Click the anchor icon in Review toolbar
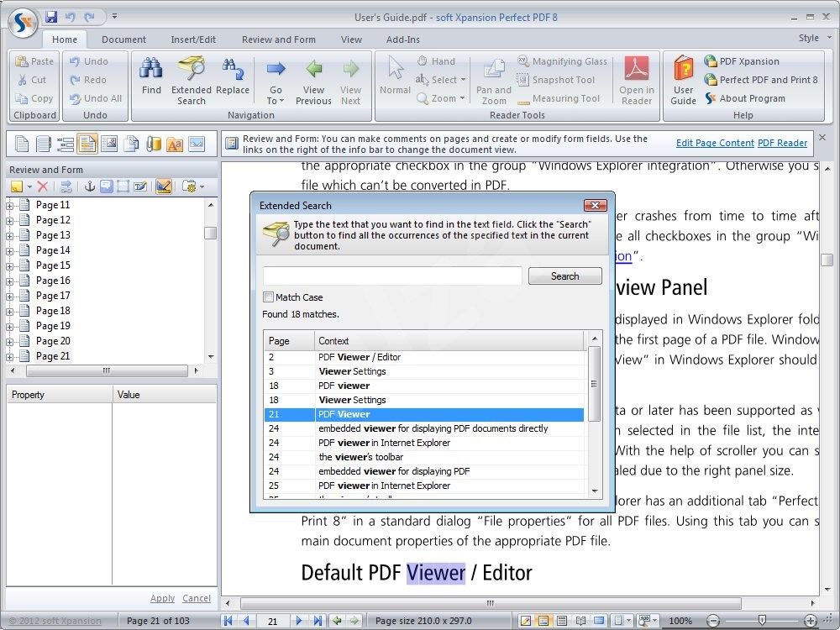The width and height of the screenshot is (840, 630). tap(90, 186)
